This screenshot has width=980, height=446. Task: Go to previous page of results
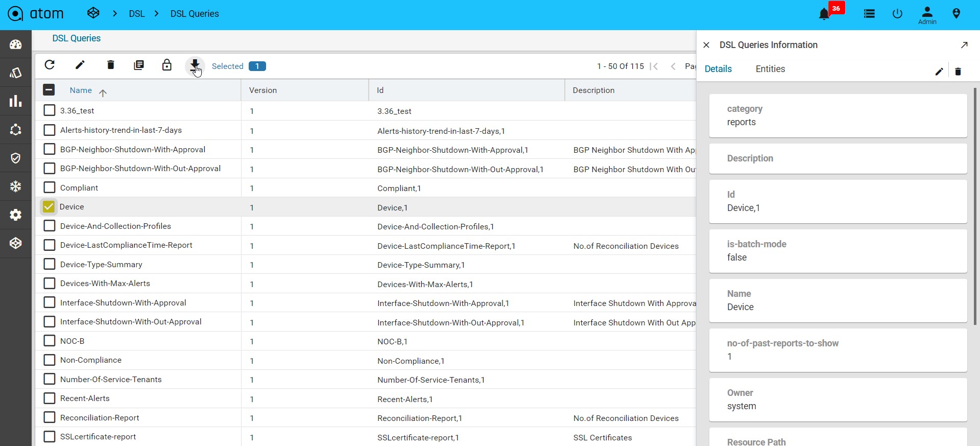673,66
